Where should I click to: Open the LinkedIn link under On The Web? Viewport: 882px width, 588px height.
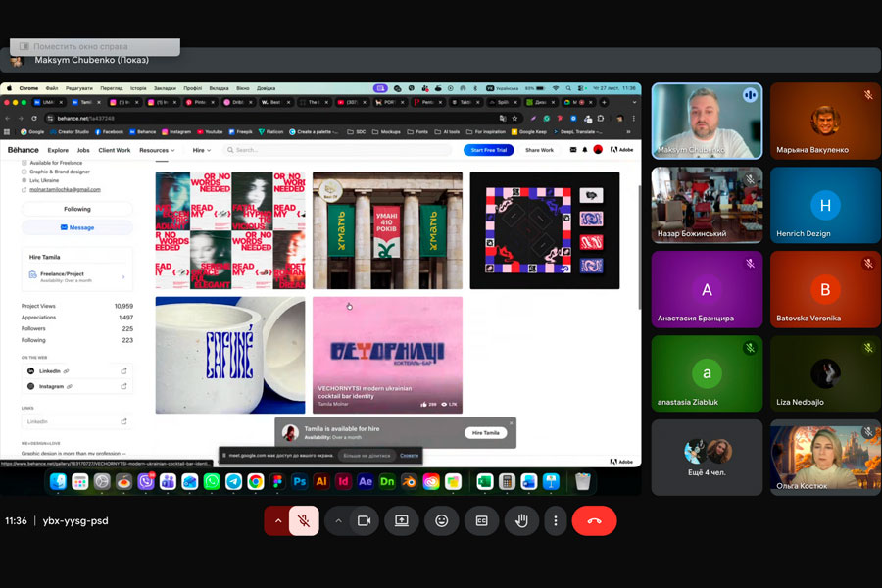[x=77, y=371]
